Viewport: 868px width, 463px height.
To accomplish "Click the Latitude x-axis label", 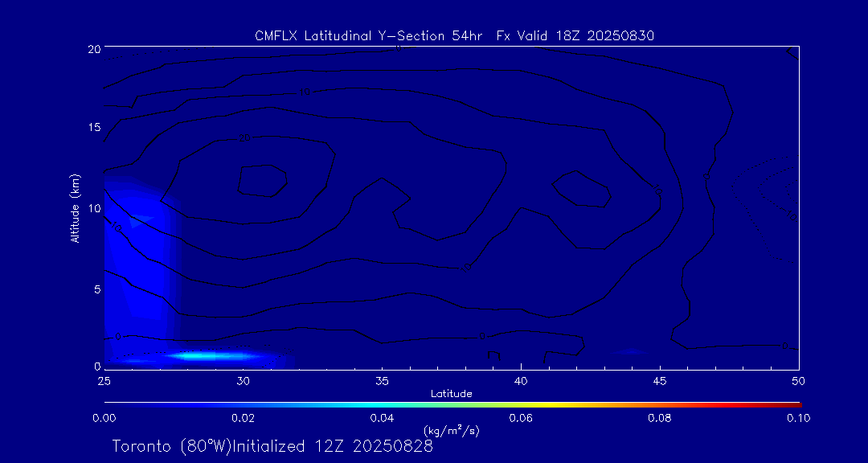I will 451,394.
